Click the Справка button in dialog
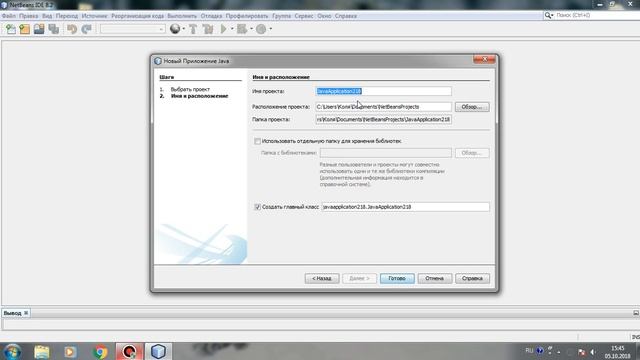The width and height of the screenshot is (640, 360). coord(472,278)
